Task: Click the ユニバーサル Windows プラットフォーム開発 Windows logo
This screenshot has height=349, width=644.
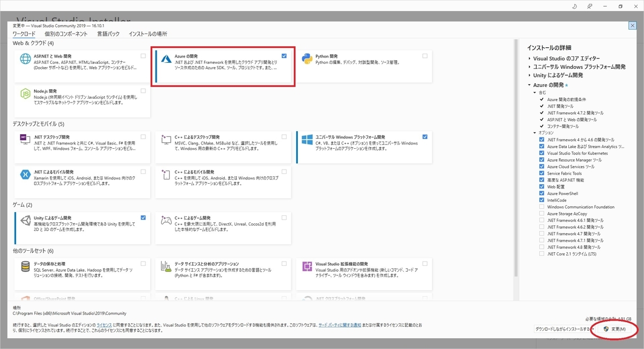Action: (307, 140)
